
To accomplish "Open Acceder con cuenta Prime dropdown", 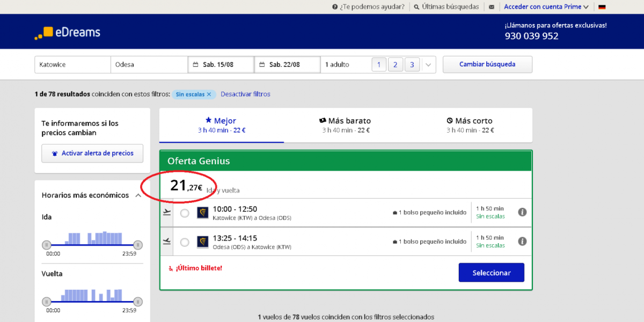I will point(546,7).
